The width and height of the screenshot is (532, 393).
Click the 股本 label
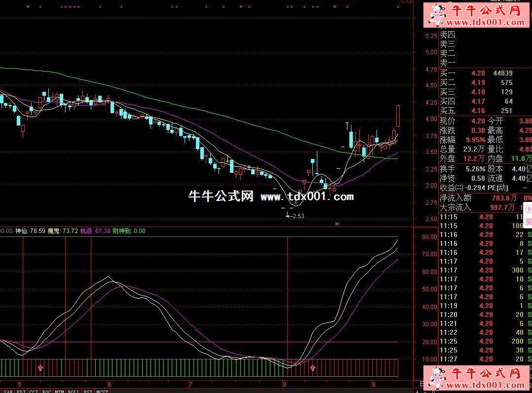pos(495,169)
